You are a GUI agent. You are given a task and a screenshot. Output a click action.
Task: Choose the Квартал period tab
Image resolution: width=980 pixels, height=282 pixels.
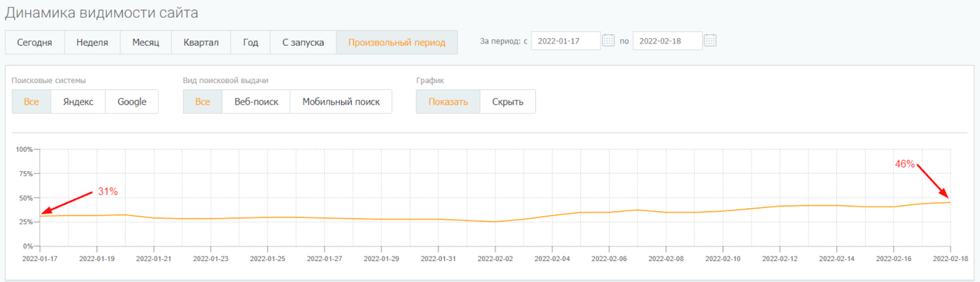(201, 42)
